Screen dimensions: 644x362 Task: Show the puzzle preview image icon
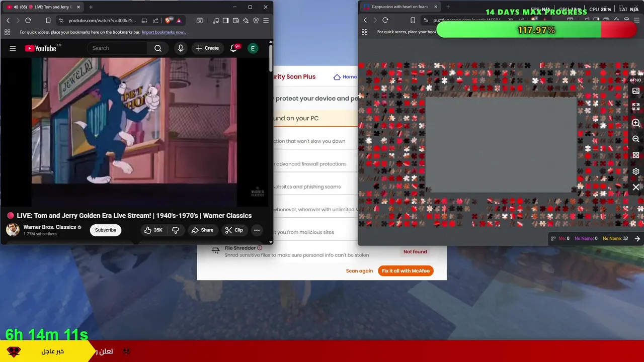click(x=636, y=91)
